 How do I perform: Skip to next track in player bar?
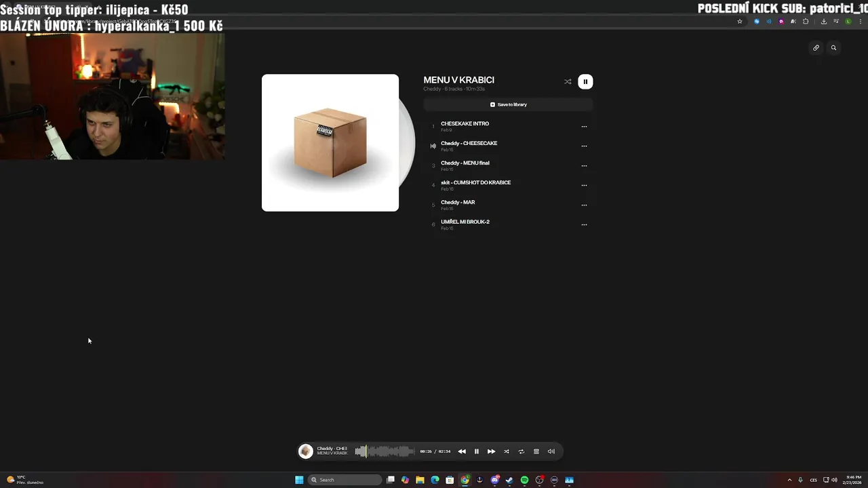coord(491,451)
